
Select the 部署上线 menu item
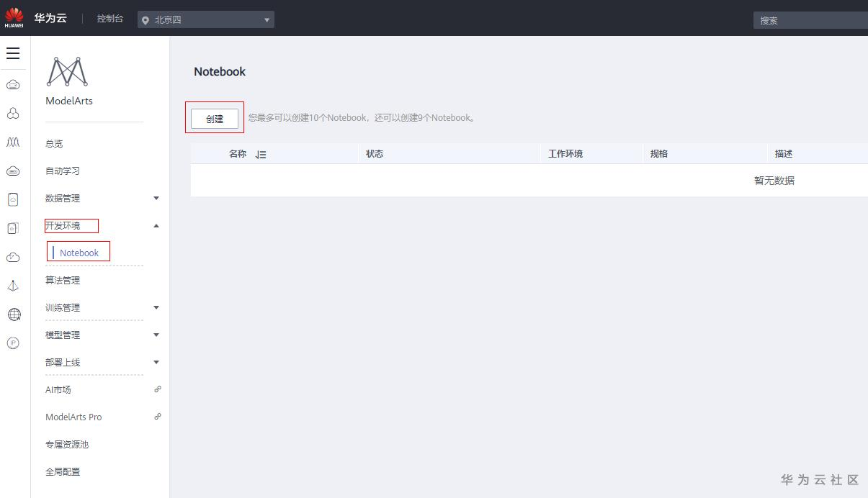(63, 362)
